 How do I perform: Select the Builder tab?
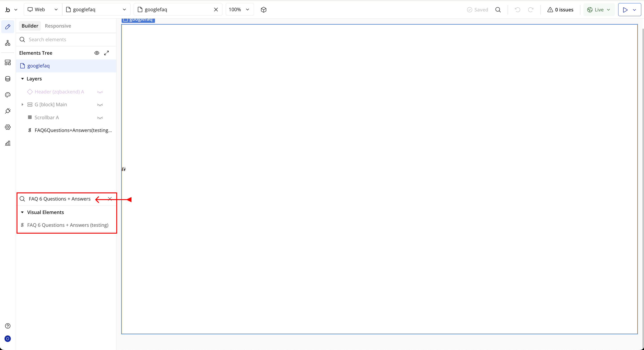pos(30,26)
